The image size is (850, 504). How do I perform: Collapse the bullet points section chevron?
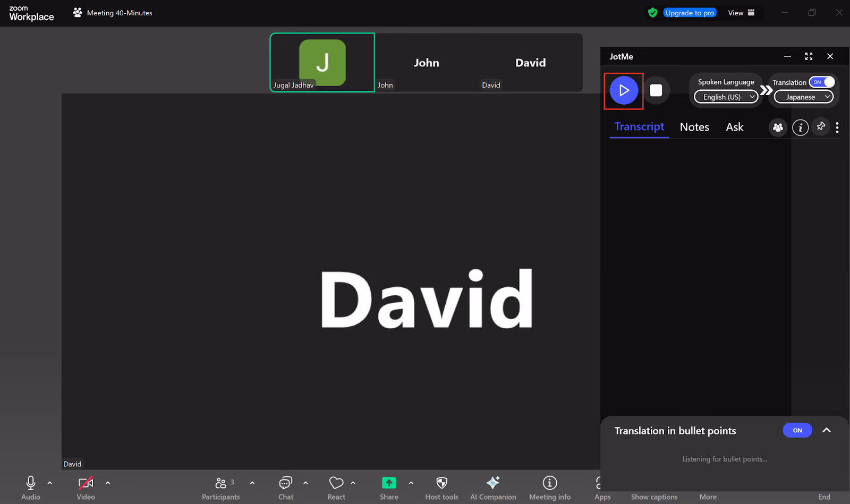(x=827, y=430)
